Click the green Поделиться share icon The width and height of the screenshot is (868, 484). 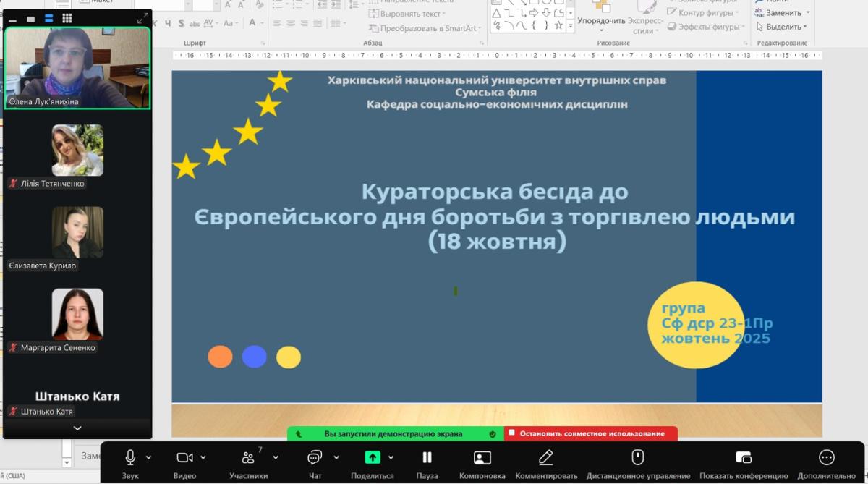[x=372, y=457]
